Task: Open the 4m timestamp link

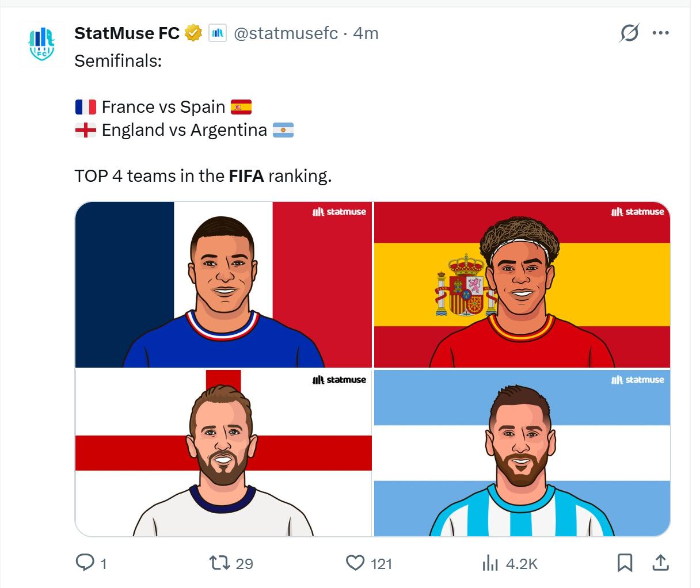Action: coord(366,33)
